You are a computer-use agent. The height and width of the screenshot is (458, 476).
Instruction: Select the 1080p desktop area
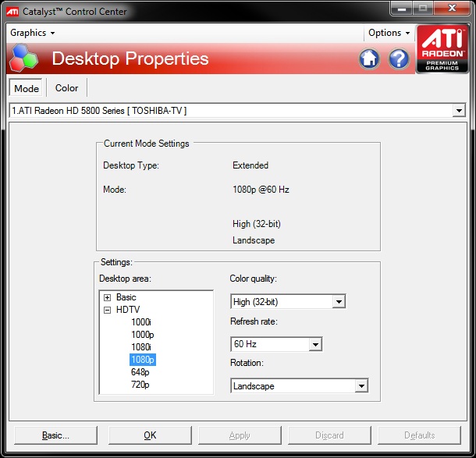[x=143, y=360]
